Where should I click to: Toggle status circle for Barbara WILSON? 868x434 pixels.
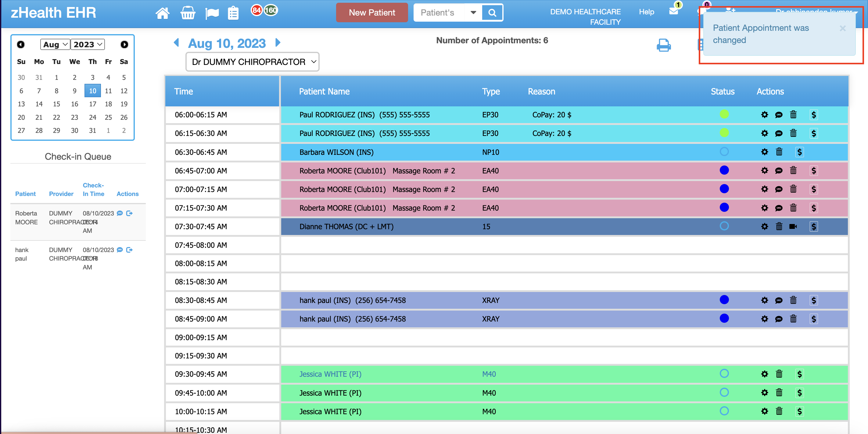[x=724, y=152]
